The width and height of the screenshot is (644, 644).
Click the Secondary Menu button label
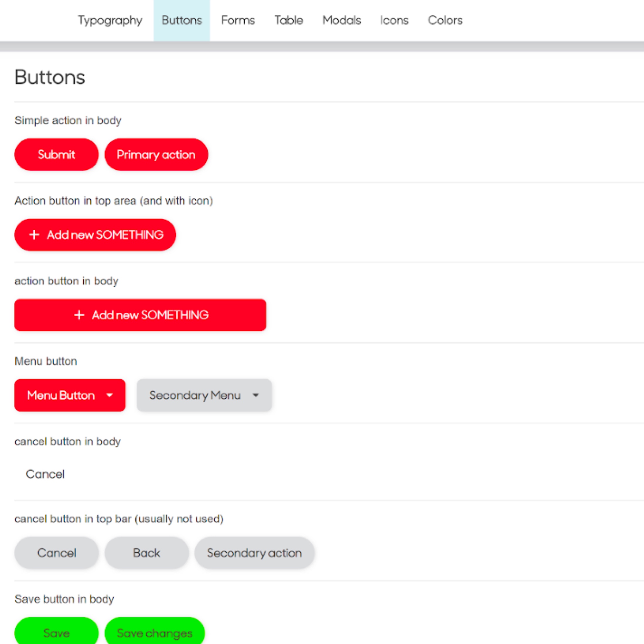195,395
